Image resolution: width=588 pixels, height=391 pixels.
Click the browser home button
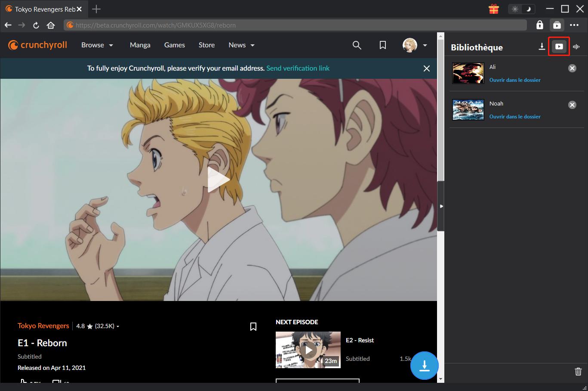[x=51, y=25]
